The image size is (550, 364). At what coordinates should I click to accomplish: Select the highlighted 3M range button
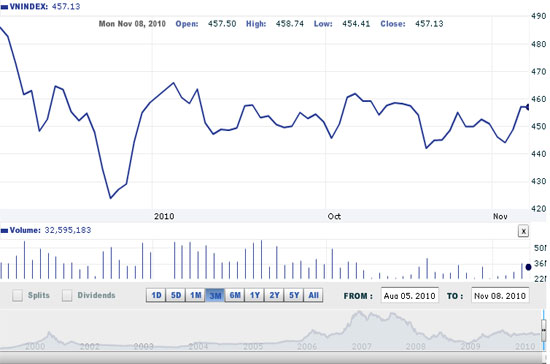point(215,295)
